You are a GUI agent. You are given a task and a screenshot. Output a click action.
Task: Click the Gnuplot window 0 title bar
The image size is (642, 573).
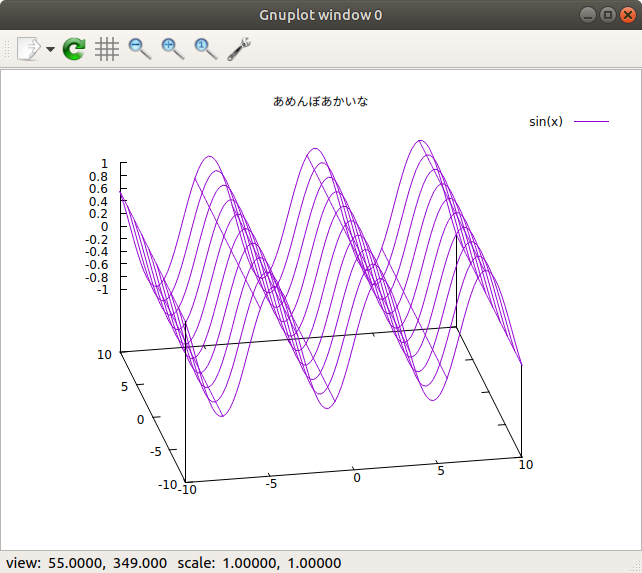321,15
